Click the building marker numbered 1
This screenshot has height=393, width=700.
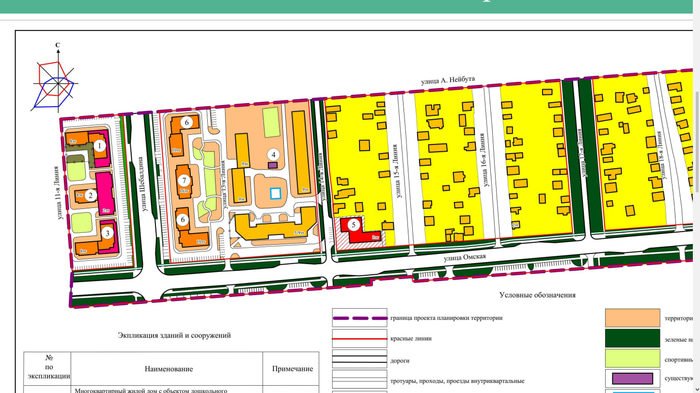click(x=100, y=146)
